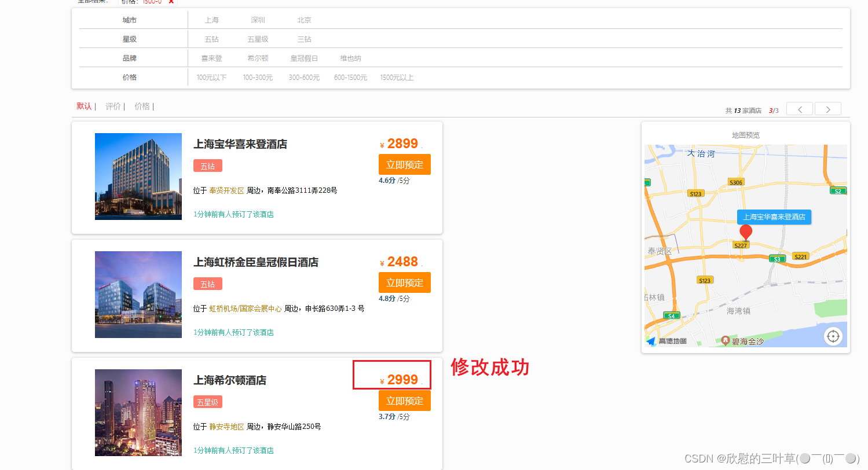The width and height of the screenshot is (868, 470).
Task: Choose price range 100元以下
Action: click(x=212, y=78)
